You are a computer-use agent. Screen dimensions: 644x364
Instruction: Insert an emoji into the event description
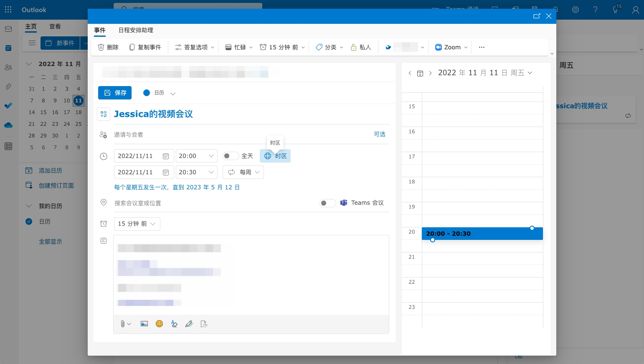click(x=159, y=323)
